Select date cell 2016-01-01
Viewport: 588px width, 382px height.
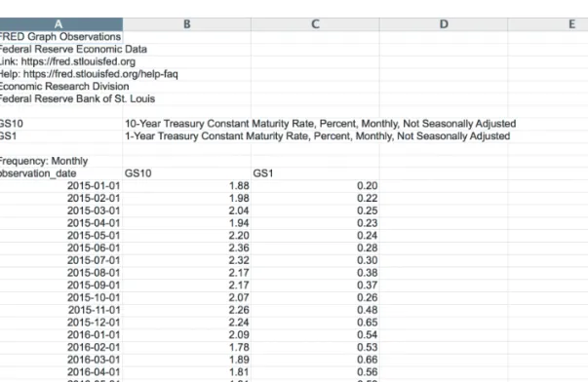61,334
